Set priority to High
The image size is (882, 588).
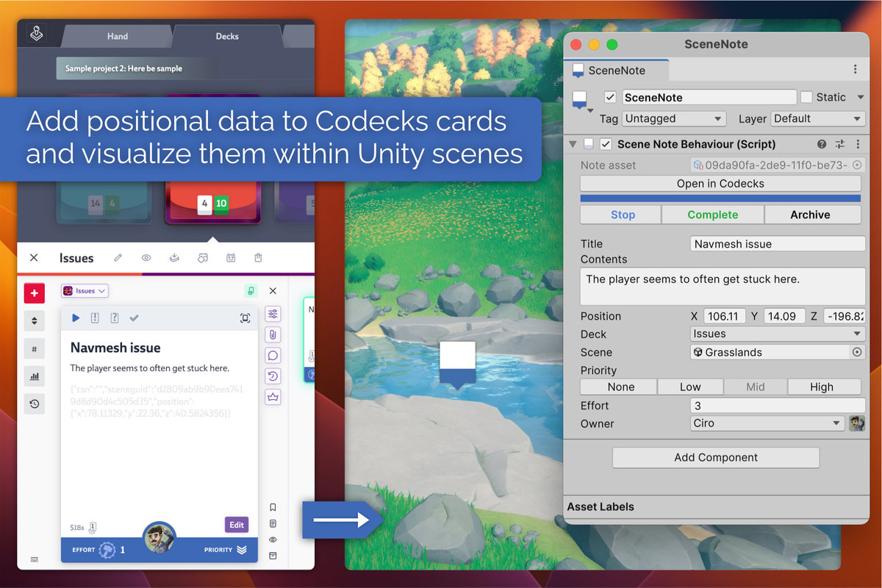[x=824, y=387]
